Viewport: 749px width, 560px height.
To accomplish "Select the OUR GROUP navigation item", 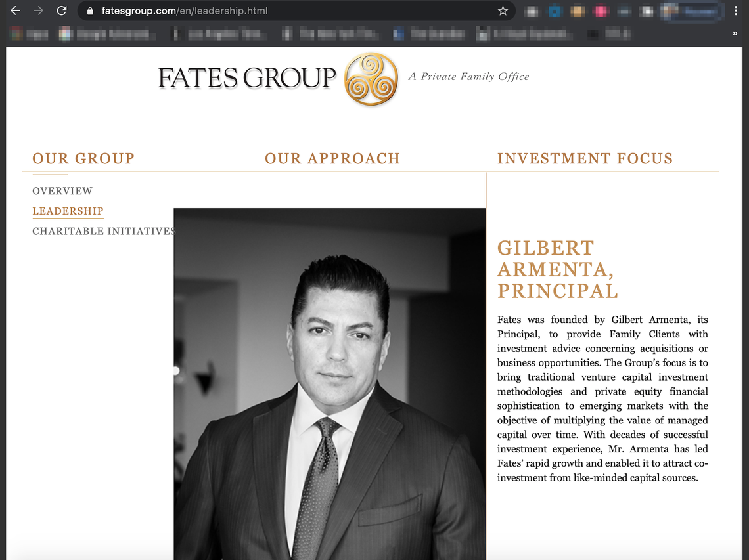I will pos(83,158).
